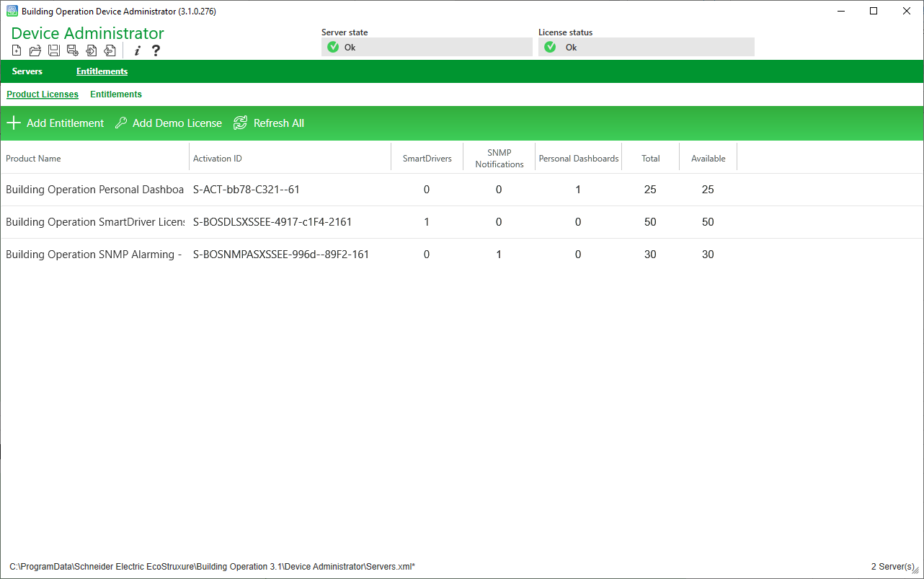Switch to the Servers tab
The image size is (924, 579).
coord(27,71)
